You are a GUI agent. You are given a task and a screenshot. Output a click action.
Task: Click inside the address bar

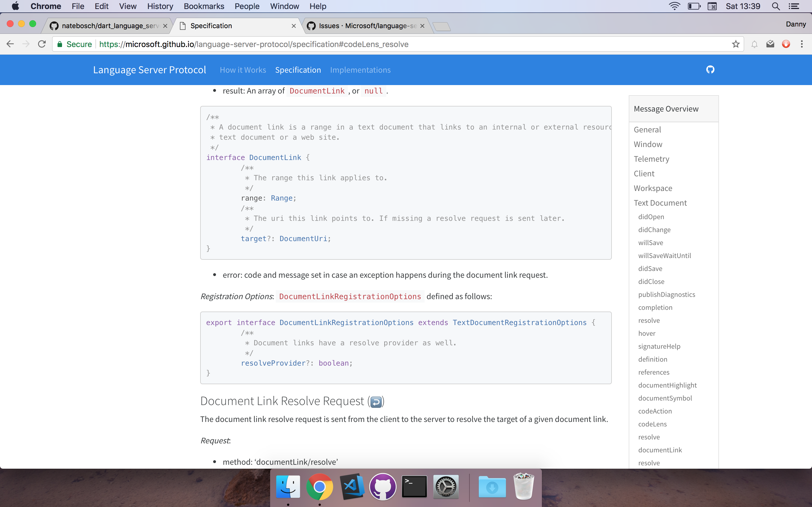click(x=302, y=44)
